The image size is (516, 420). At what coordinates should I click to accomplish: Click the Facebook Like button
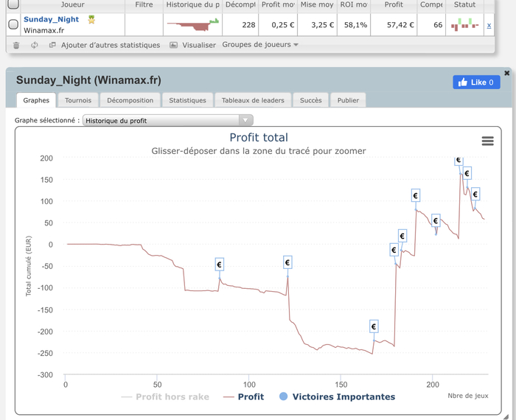point(476,83)
